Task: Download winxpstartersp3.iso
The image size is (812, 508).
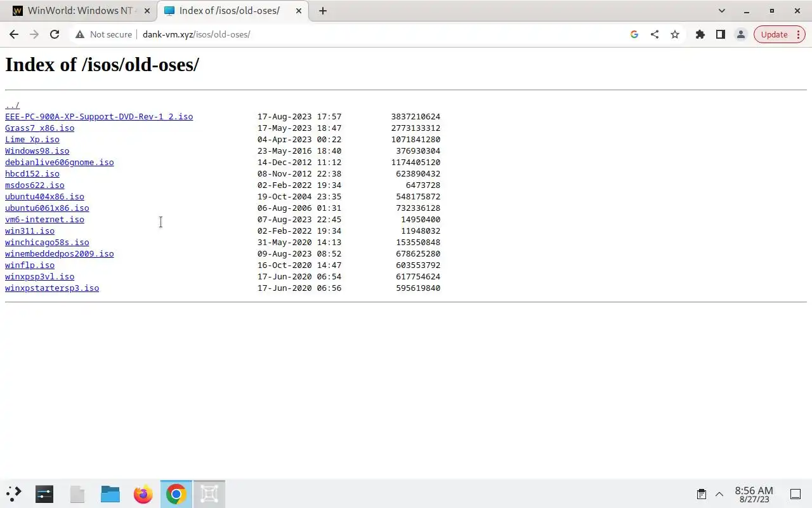Action: [52, 288]
